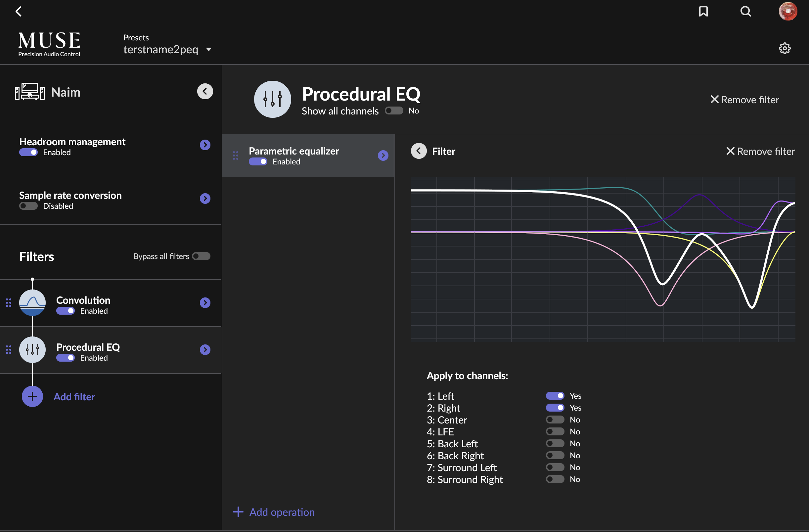Open the search icon in the top bar
809x532 pixels.
pyautogui.click(x=745, y=11)
